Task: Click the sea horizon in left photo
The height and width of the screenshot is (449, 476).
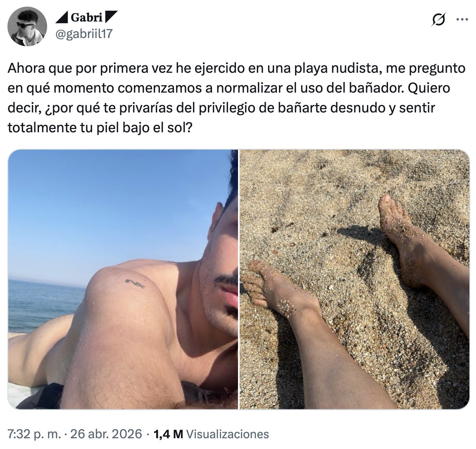Action: (45, 281)
